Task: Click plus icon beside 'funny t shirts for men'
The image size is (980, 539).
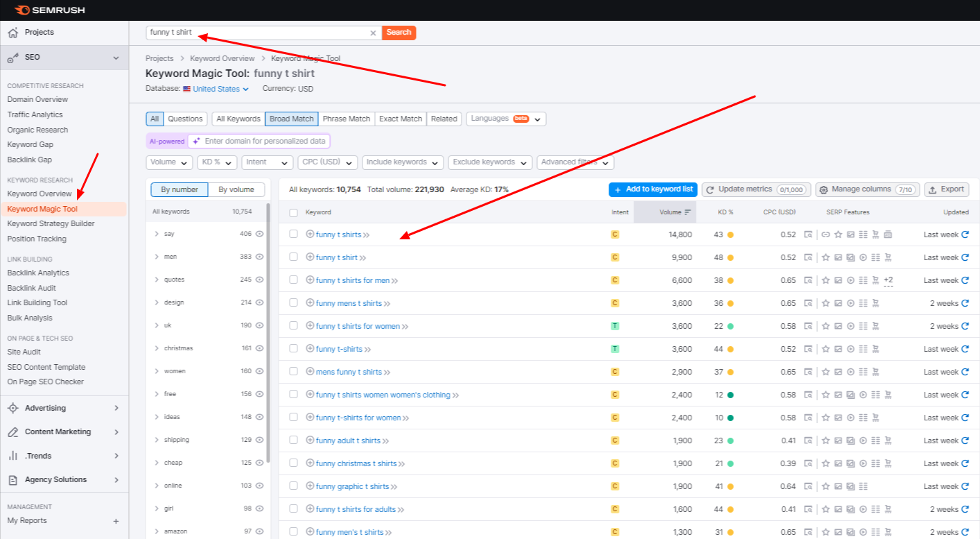Action: (310, 280)
